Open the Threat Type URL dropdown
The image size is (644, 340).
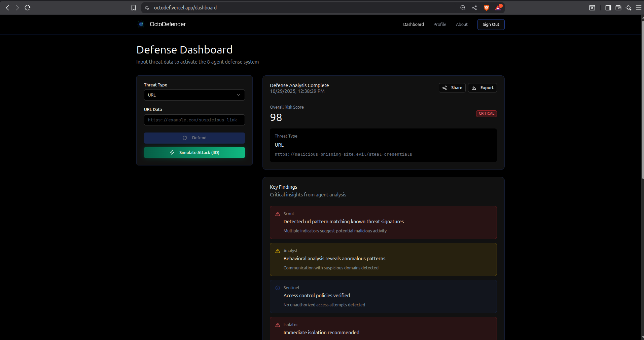click(194, 95)
